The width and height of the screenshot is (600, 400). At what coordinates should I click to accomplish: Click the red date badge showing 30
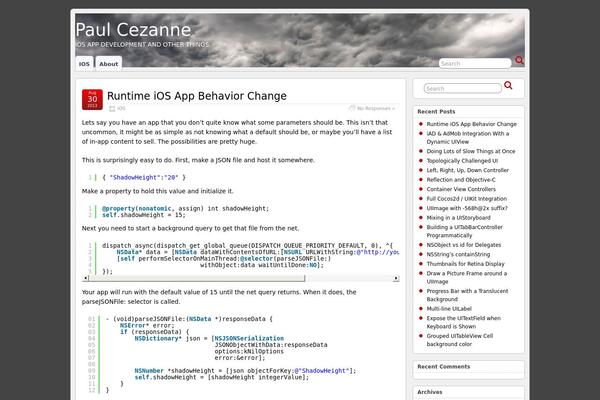pyautogui.click(x=92, y=100)
